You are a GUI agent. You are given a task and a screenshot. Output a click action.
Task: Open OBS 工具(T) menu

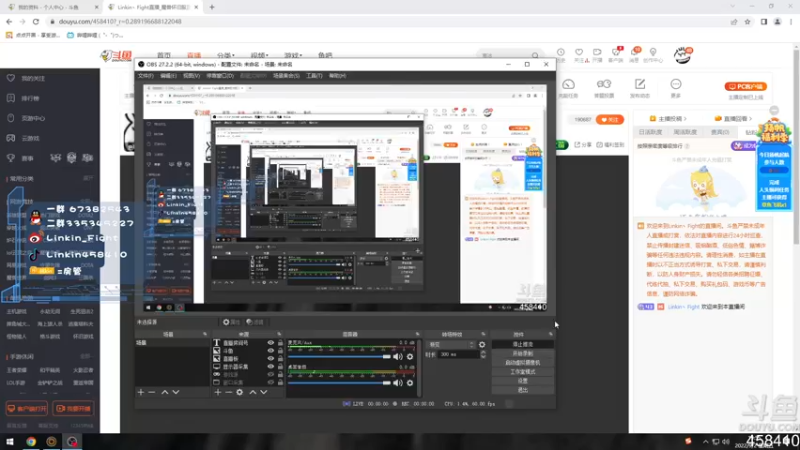pyautogui.click(x=314, y=76)
